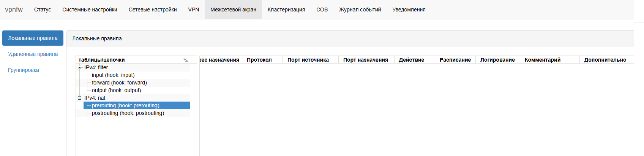Collapse the IPv4: filter tree node
Viewport: 644px width, 156px height.
80,68
